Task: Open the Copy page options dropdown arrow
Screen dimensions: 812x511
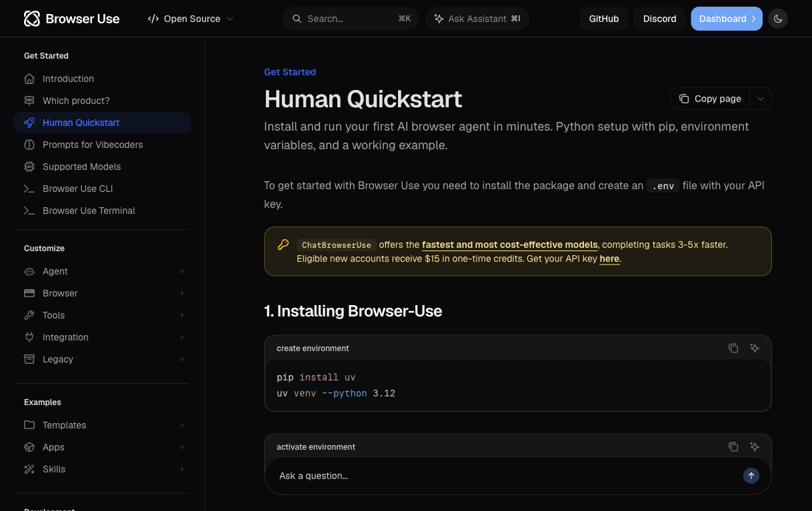Action: (x=761, y=99)
